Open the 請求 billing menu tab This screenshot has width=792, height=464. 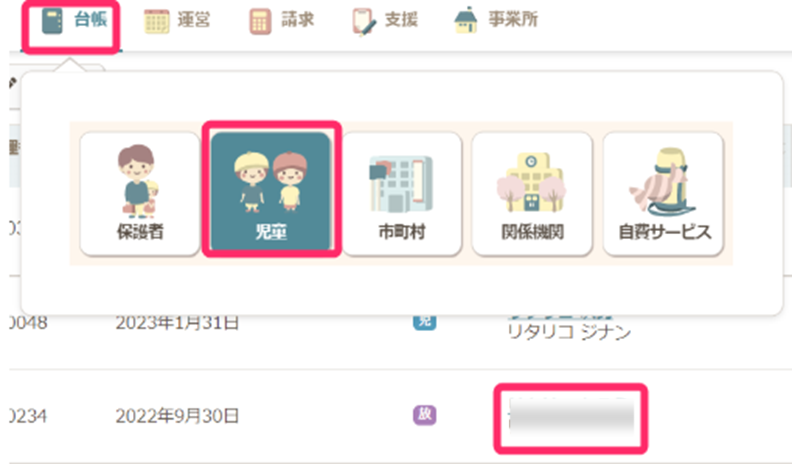point(282,21)
